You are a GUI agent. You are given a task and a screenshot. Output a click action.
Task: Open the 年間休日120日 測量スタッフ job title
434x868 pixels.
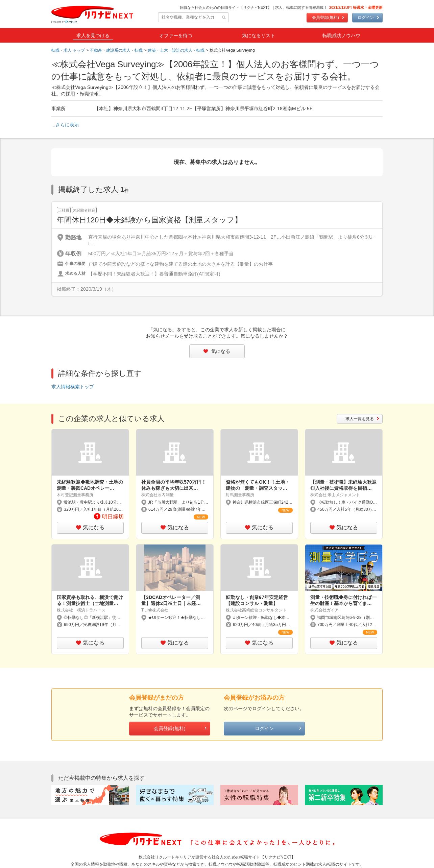click(x=149, y=220)
